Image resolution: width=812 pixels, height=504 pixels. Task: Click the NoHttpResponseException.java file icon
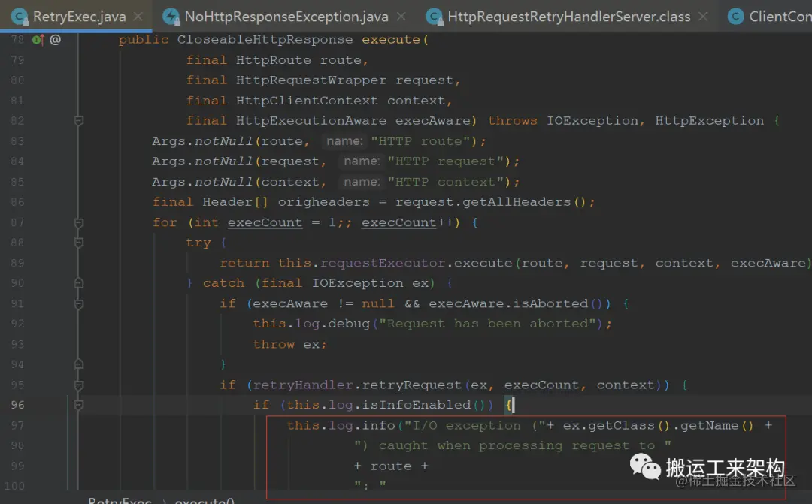pyautogui.click(x=171, y=17)
